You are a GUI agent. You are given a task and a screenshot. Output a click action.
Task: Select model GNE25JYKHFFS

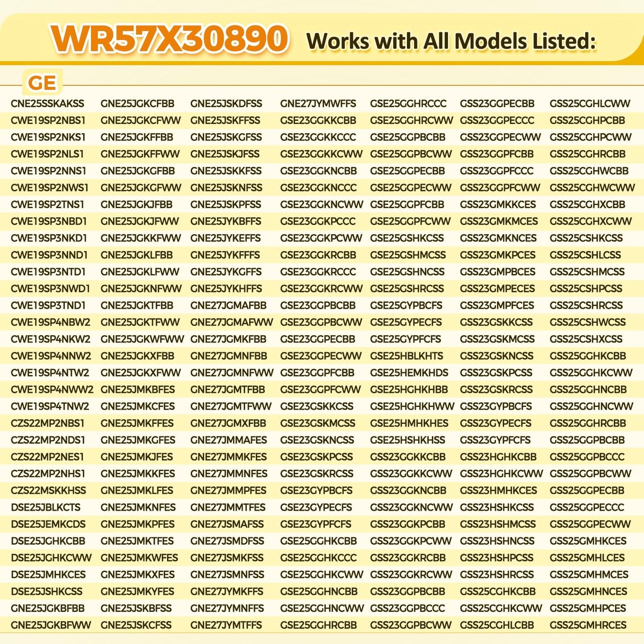point(226,289)
